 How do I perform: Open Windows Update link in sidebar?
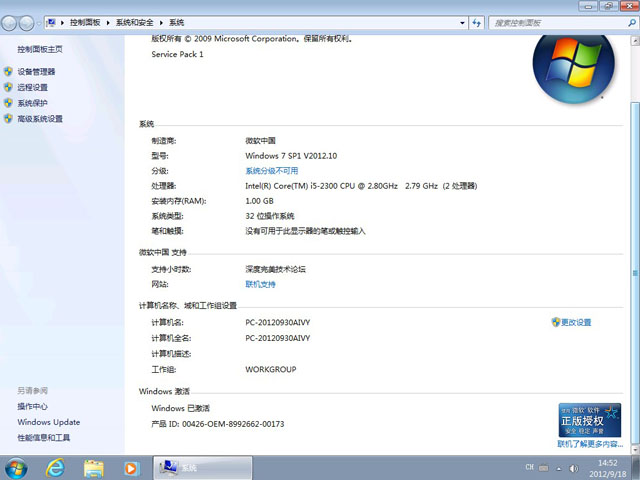tap(49, 422)
